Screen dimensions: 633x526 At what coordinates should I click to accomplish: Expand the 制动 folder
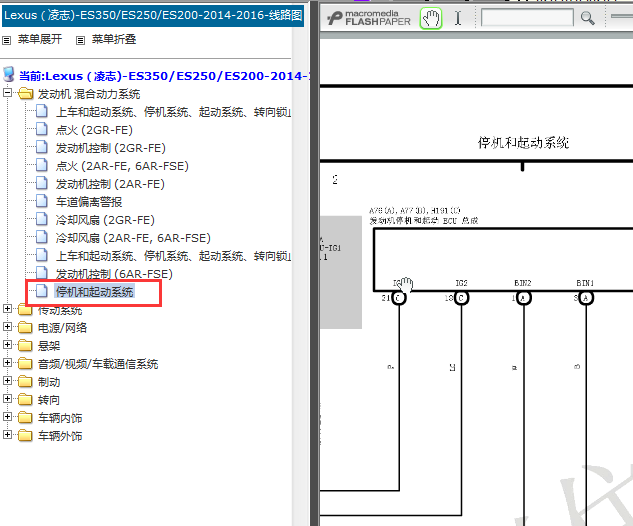pyautogui.click(x=7, y=380)
